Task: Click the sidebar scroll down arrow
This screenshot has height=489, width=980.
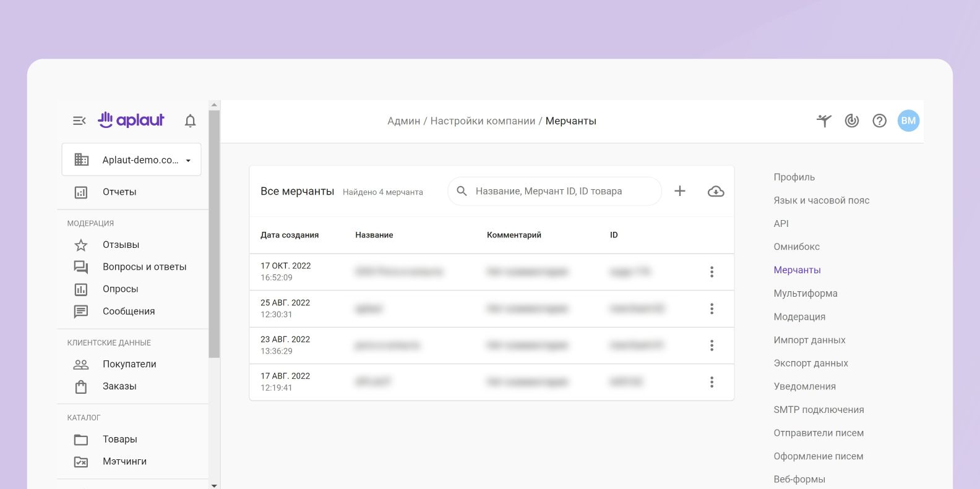Action: tap(214, 485)
